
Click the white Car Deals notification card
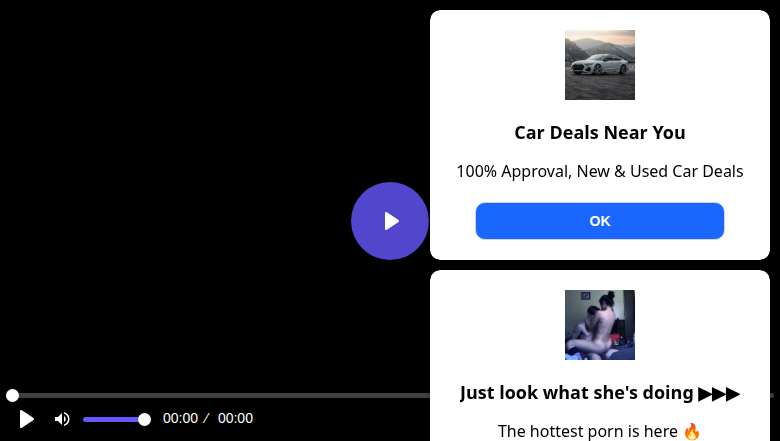point(599,135)
